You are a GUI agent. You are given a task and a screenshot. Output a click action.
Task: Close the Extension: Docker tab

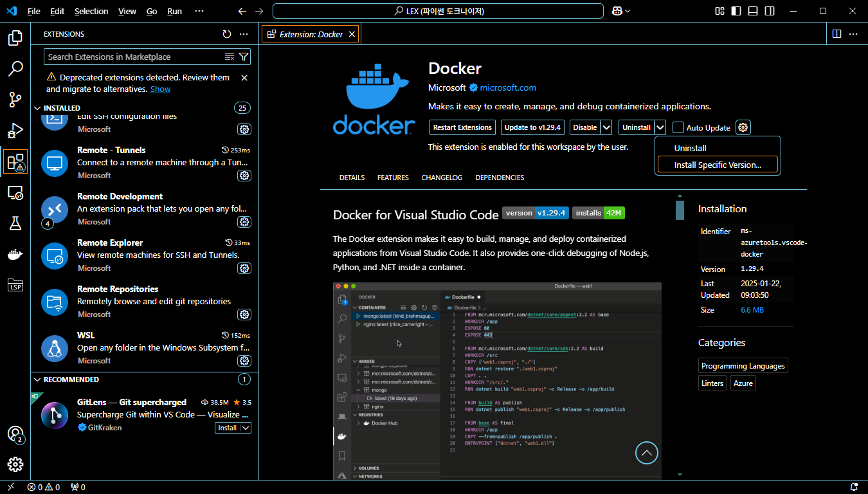(x=352, y=34)
